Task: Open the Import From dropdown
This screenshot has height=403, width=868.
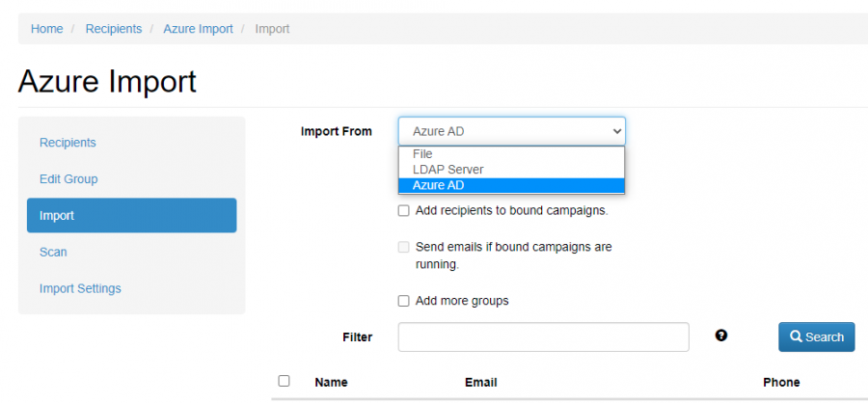Action: 511,131
